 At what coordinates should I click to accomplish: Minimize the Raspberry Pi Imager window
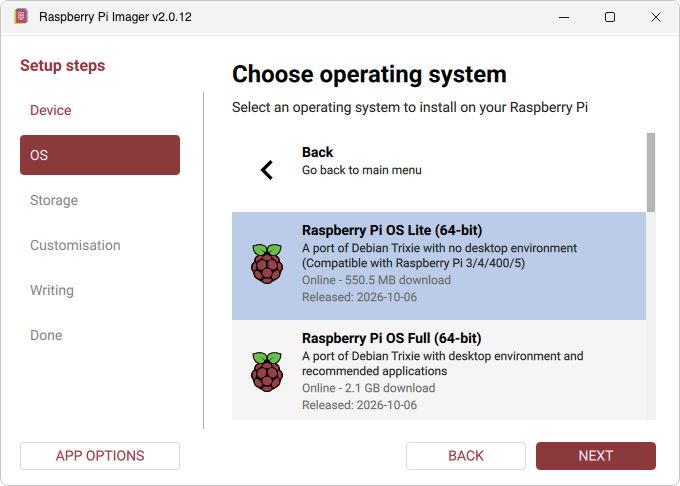564,17
